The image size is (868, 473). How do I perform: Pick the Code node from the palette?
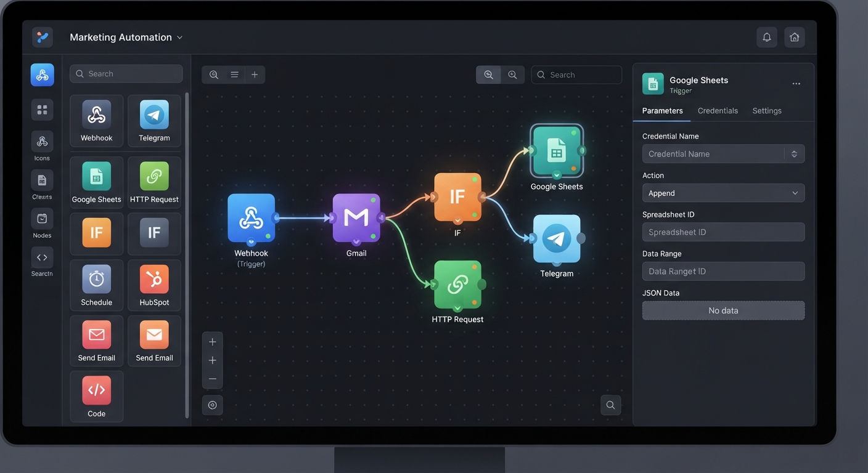[x=97, y=396]
